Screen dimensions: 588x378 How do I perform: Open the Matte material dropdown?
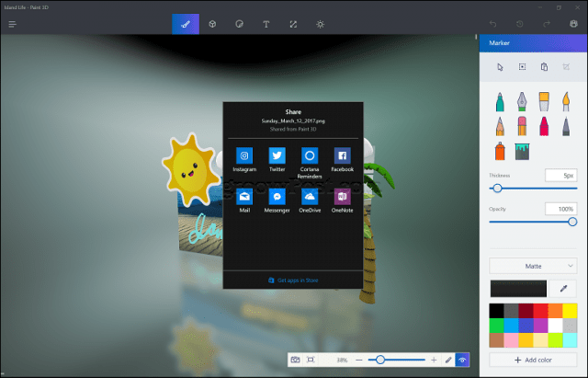pos(533,266)
